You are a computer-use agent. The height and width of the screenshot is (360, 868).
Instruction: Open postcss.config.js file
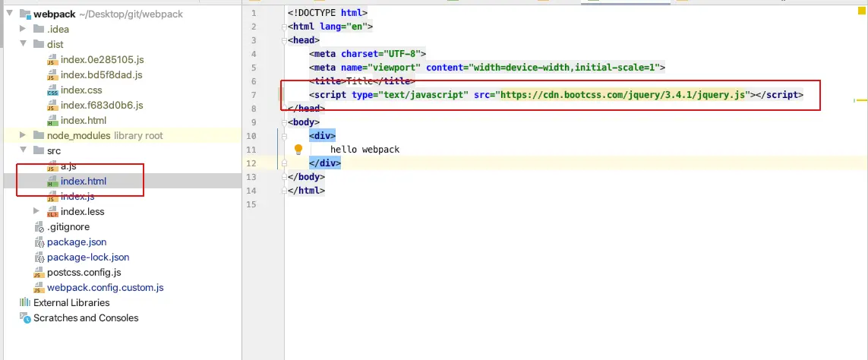pyautogui.click(x=84, y=273)
